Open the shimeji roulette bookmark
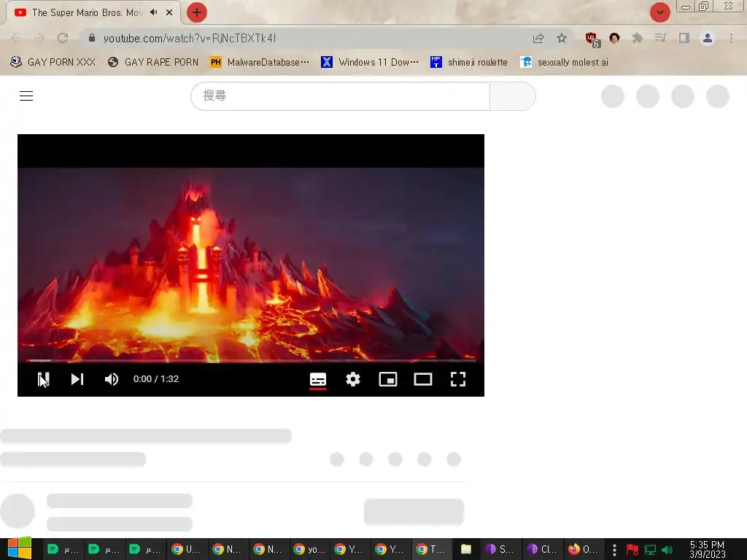The width and height of the screenshot is (747, 560). tap(469, 62)
